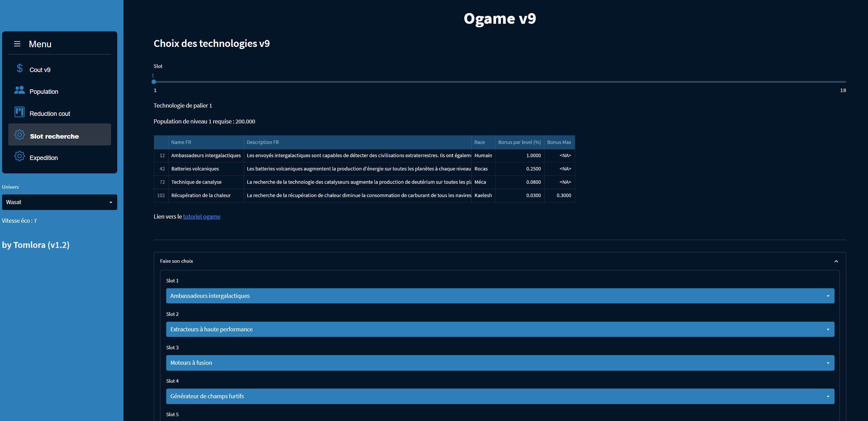This screenshot has width=868, height=421.
Task: Click the by Tomlora (v1.2) text
Action: pyautogui.click(x=36, y=245)
